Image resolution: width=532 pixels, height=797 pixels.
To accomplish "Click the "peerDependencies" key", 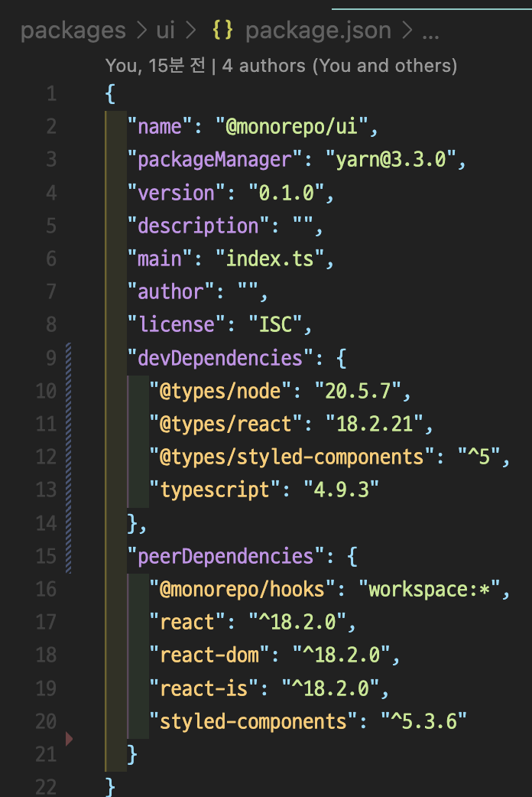I will [x=225, y=556].
